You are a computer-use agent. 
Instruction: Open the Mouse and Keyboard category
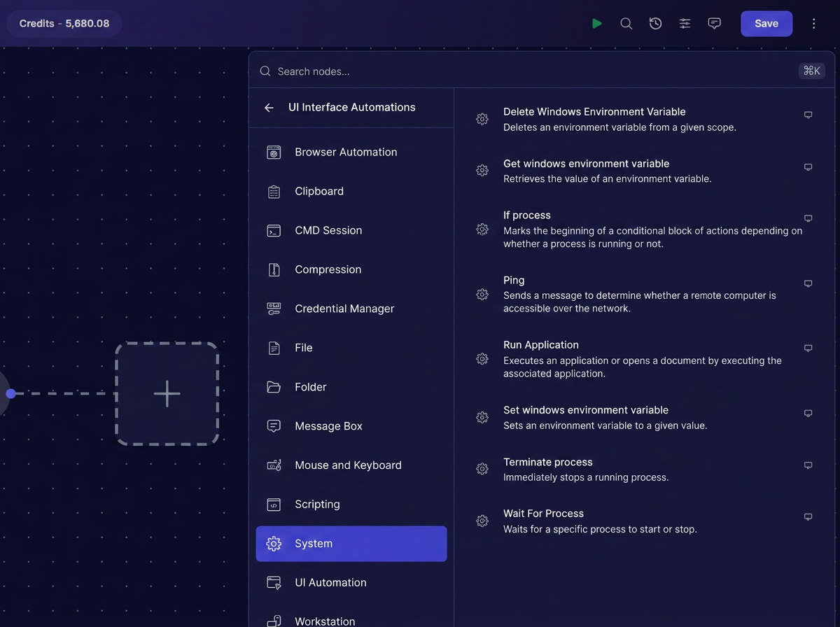point(351,465)
